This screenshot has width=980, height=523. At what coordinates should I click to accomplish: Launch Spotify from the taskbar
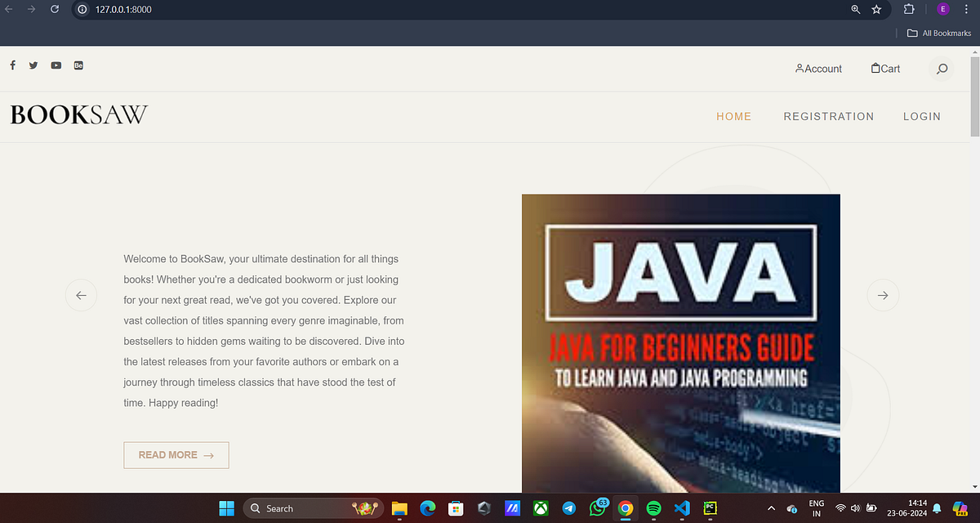click(653, 507)
